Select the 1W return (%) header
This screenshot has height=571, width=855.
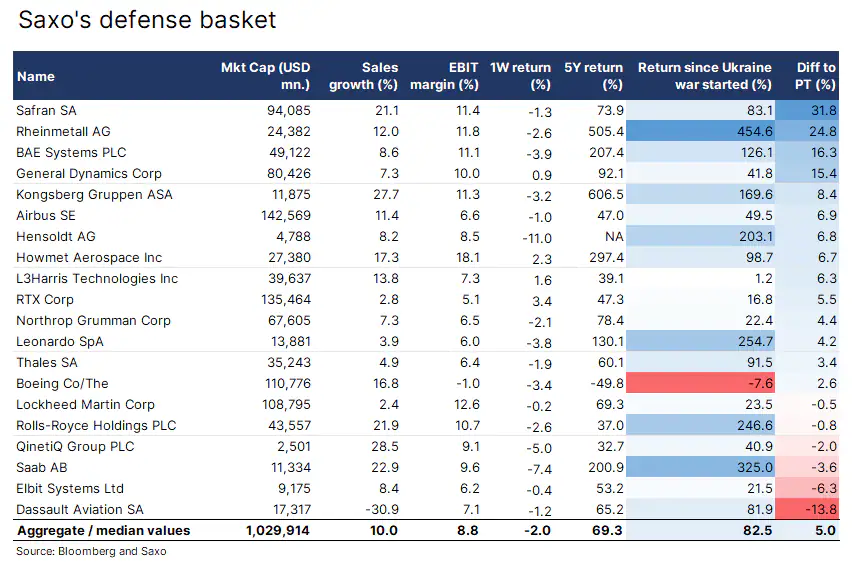click(521, 76)
